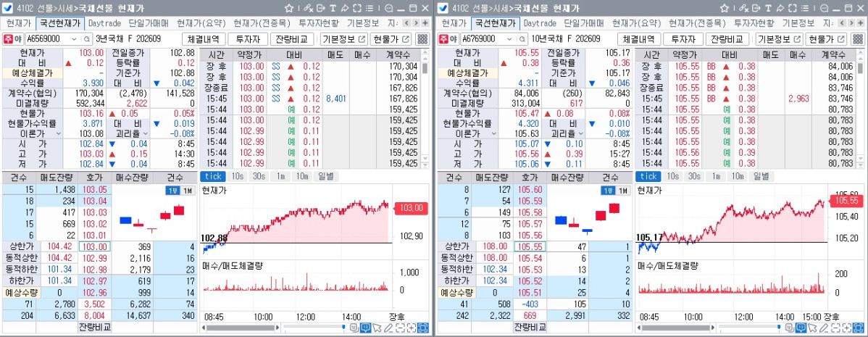Search symbol magnifier next to A6769000

pos(522,39)
